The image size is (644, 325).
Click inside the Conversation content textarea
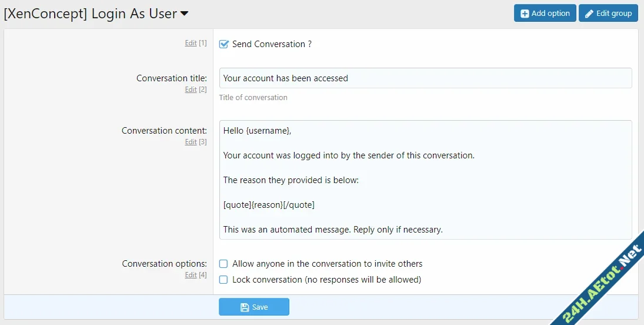pos(425,180)
